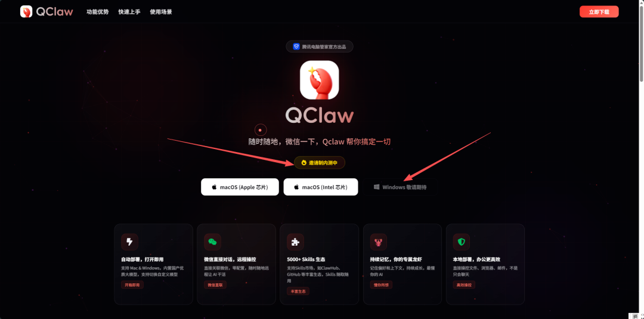644x319 pixels.
Task: Click the Windows 敬请期待 button
Action: click(401, 187)
